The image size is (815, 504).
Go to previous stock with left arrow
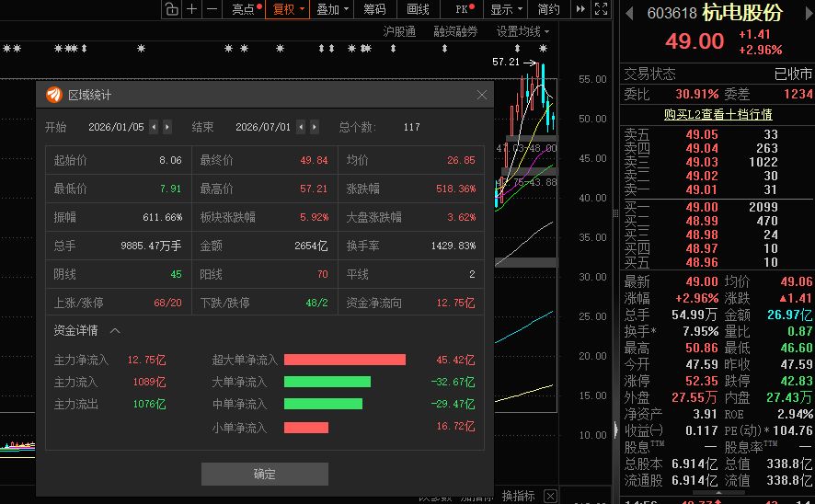pos(629,13)
